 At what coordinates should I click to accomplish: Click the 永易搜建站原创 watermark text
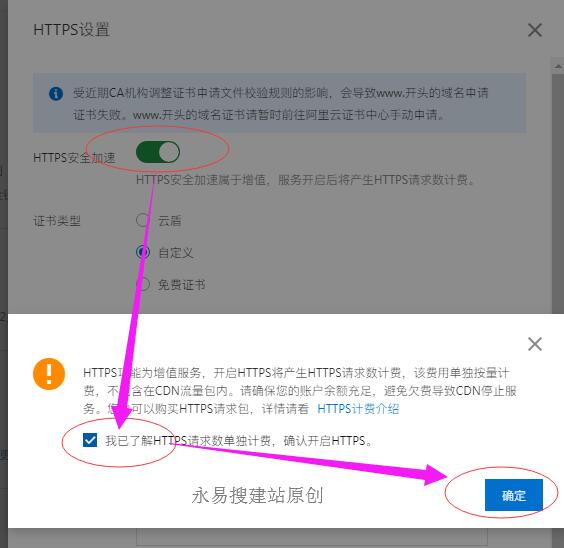(x=258, y=496)
